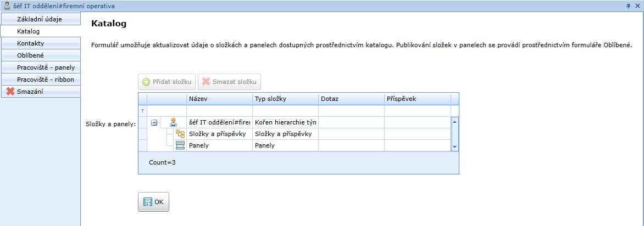The width and height of the screenshot is (644, 226).
Task: Click the Název column filter field
Action: point(219,111)
